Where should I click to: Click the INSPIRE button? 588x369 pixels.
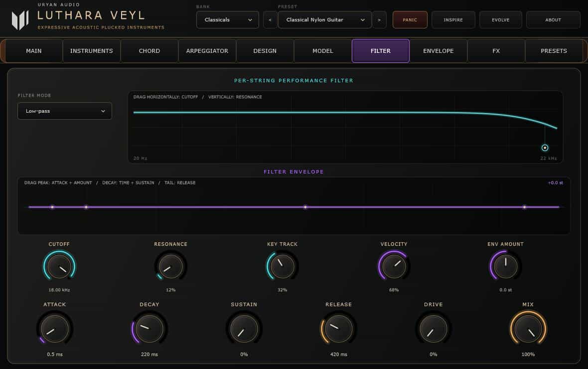[453, 20]
